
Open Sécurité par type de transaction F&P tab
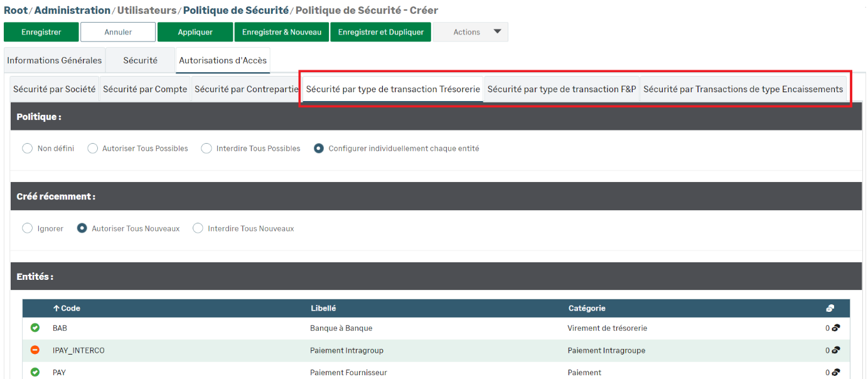tap(561, 89)
